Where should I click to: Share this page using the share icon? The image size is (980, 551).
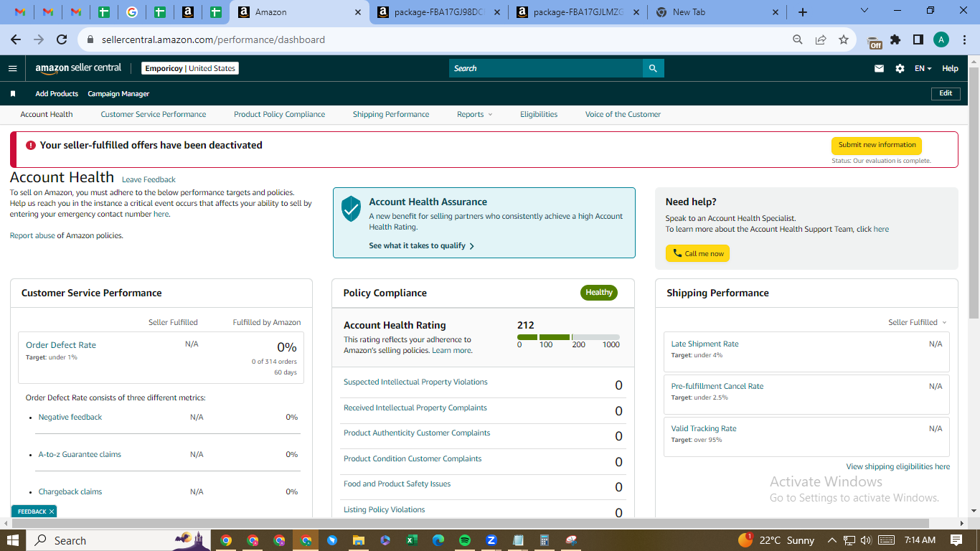pyautogui.click(x=821, y=39)
